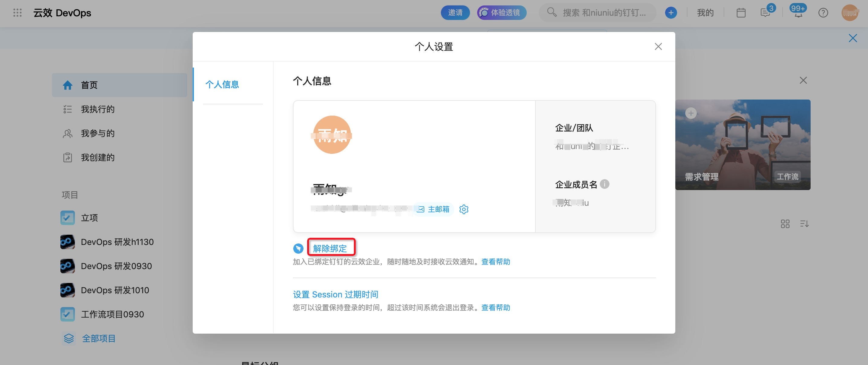Click the DevOps 研发h1130 project icon
Viewport: 868px width, 365px height.
(68, 242)
